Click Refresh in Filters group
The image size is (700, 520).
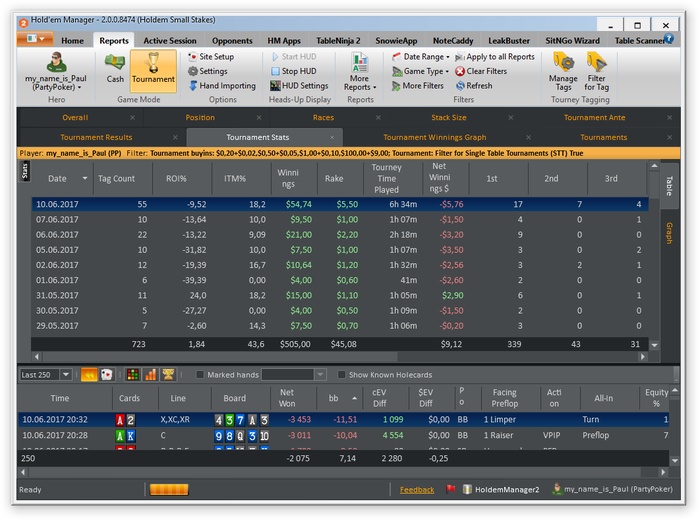[474, 86]
